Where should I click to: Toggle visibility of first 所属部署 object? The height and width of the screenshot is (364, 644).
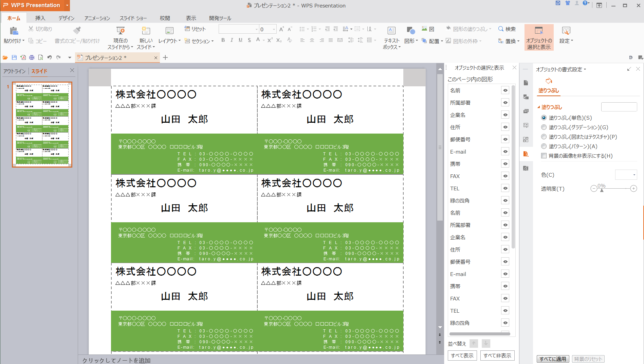coord(505,103)
